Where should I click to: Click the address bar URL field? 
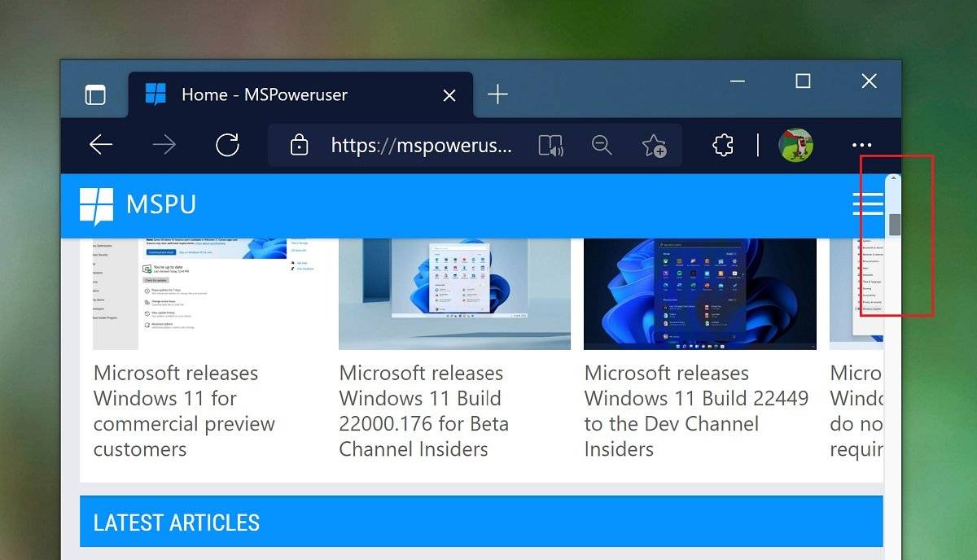pyautogui.click(x=422, y=145)
